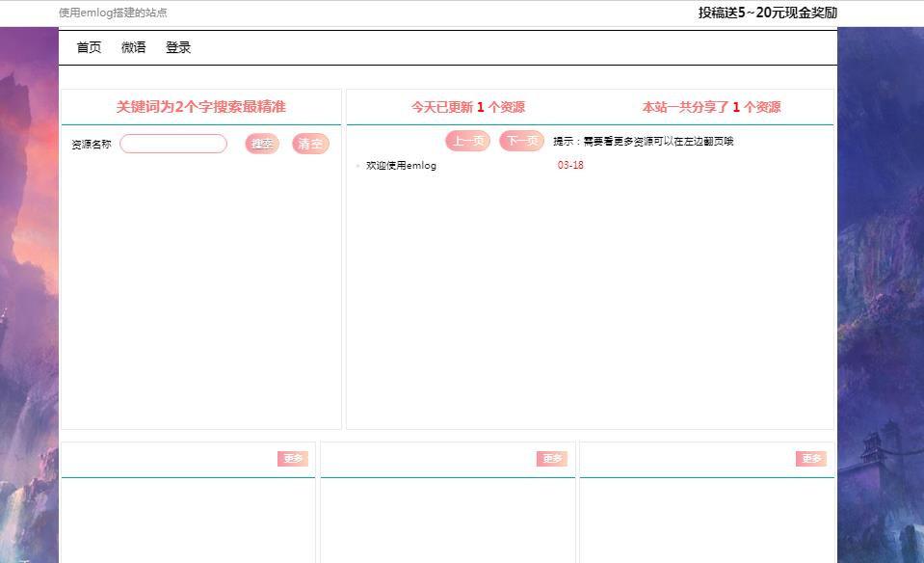Open the 欢迎使用emlog post link
Viewport: 924px width, 563px height.
(x=401, y=166)
